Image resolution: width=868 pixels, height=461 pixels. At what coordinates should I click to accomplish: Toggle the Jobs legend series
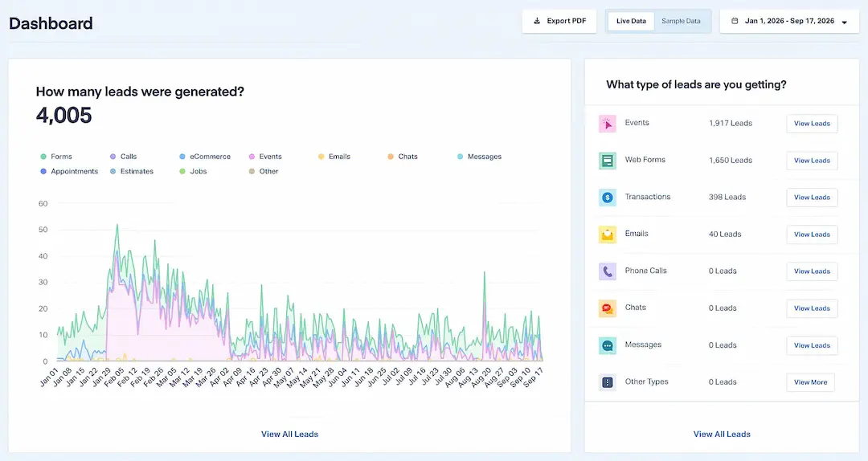click(x=193, y=172)
